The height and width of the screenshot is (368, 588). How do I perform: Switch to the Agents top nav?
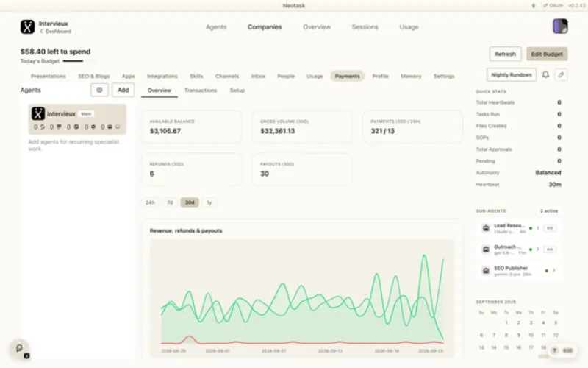point(216,27)
